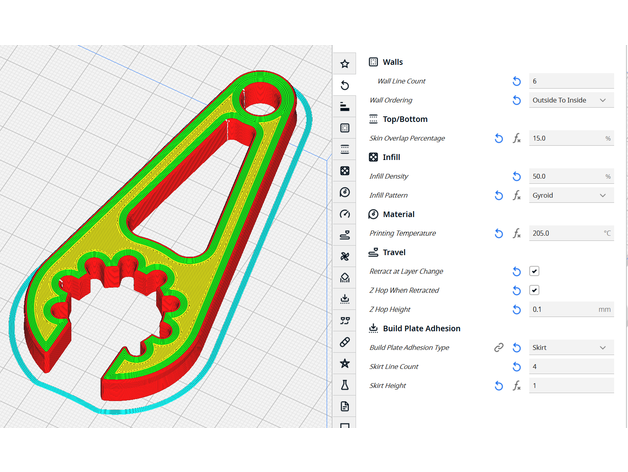Image resolution: width=628 pixels, height=472 pixels.
Task: Select the Experimental flask icon in sidebar
Action: (345, 384)
